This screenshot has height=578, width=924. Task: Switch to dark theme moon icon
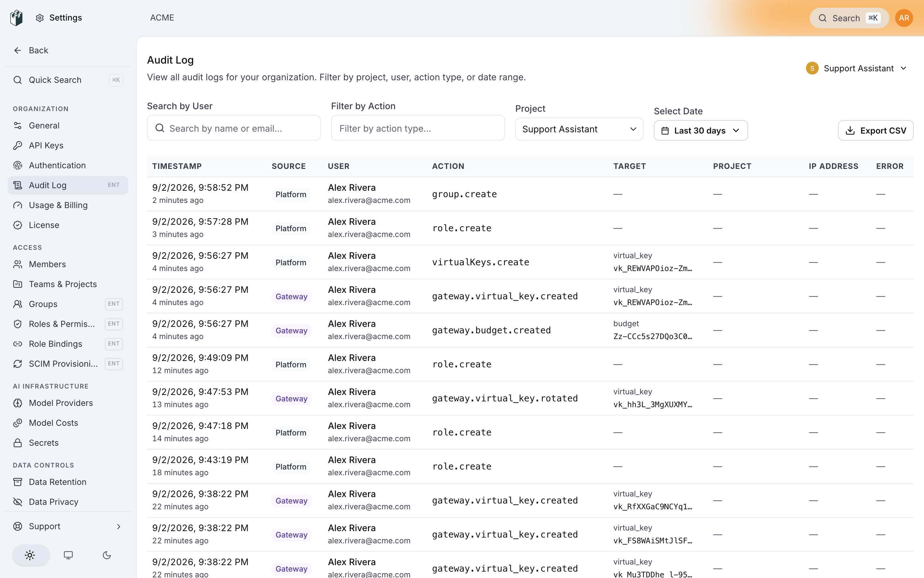[x=107, y=555]
